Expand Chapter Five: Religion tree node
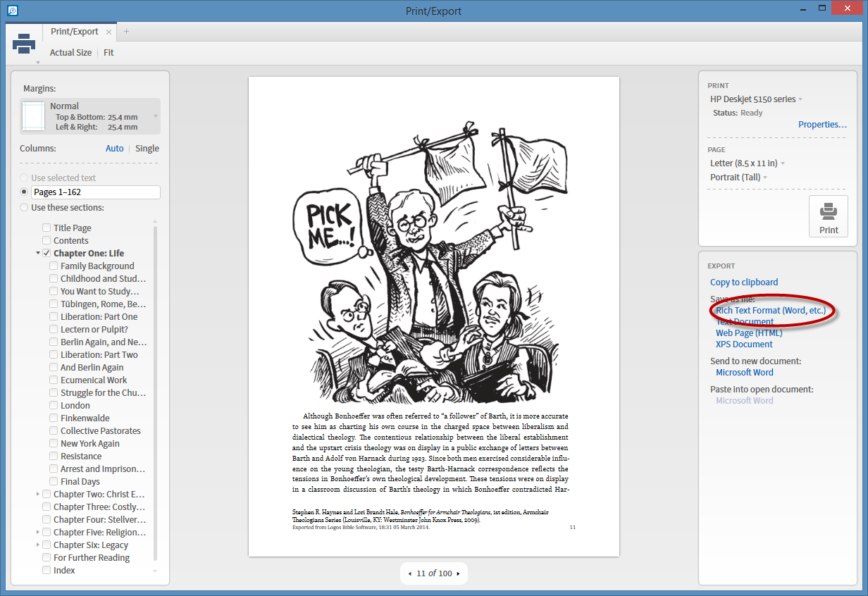 [x=38, y=533]
